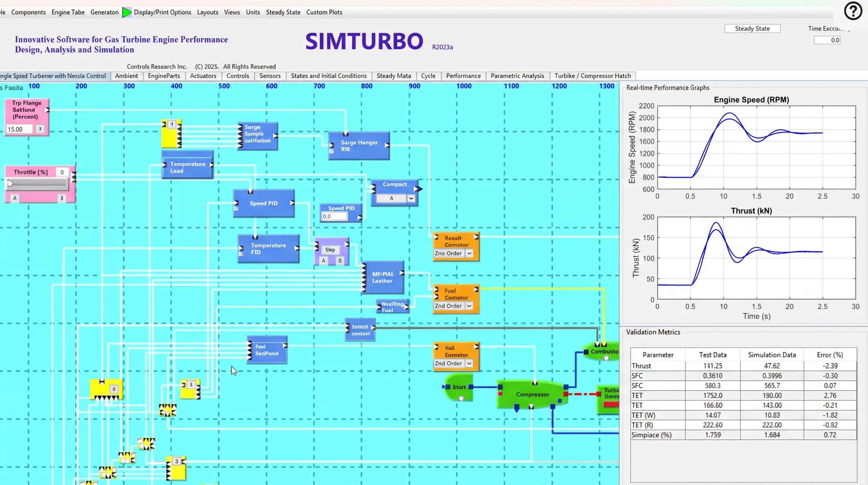This screenshot has width=868, height=485.
Task: Select the yellow block labeled 0
Action: (x=106, y=389)
